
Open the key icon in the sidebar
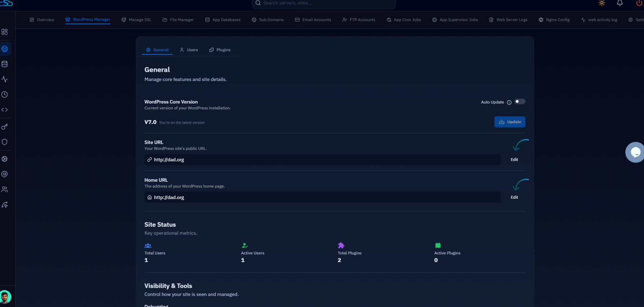[x=4, y=127]
